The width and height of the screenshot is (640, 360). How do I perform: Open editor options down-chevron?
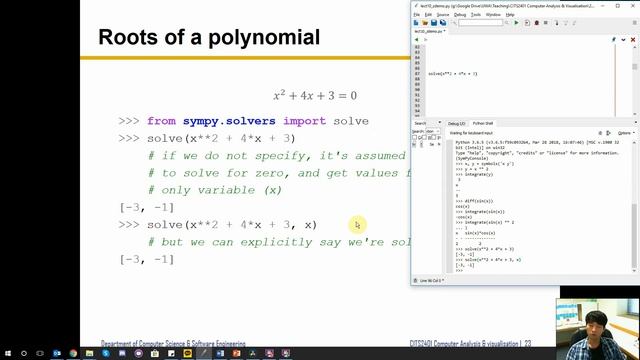click(x=623, y=40)
